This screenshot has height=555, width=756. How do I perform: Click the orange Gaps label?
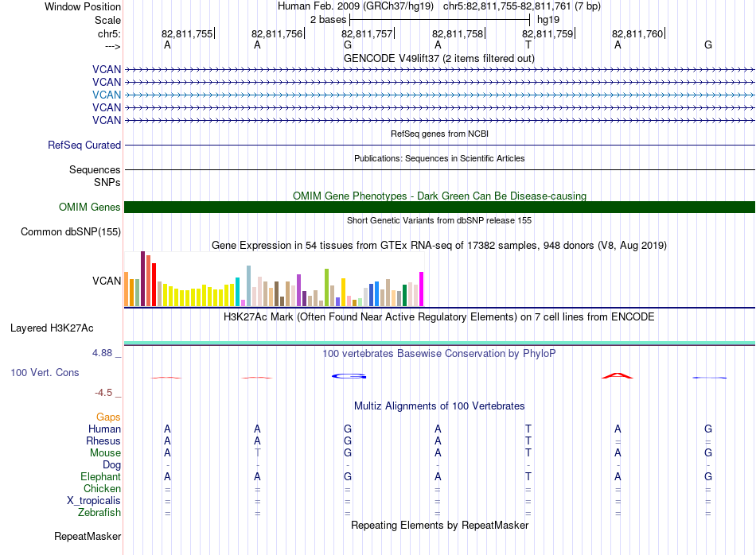(108, 417)
